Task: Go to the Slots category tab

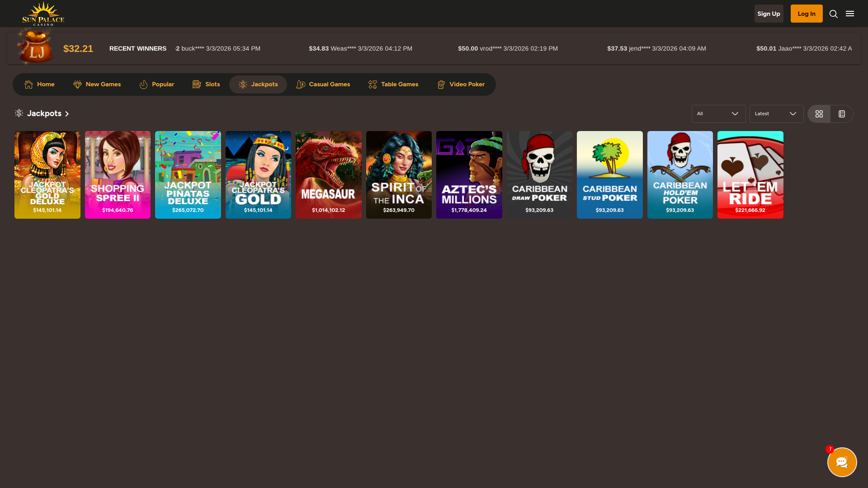Action: pos(206,84)
